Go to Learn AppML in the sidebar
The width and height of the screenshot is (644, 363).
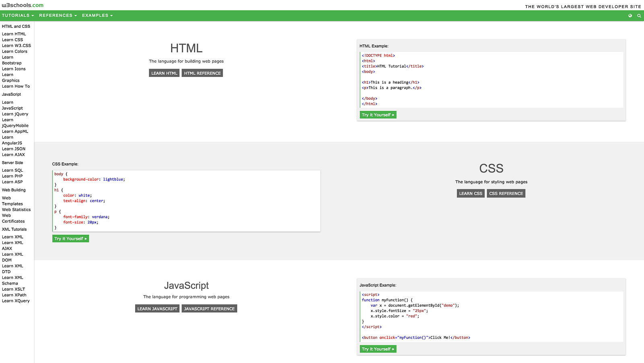tap(15, 131)
